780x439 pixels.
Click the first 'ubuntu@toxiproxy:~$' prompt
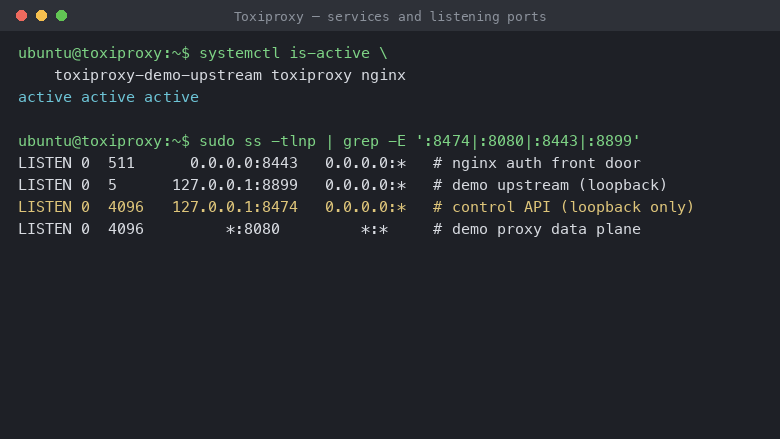(104, 53)
